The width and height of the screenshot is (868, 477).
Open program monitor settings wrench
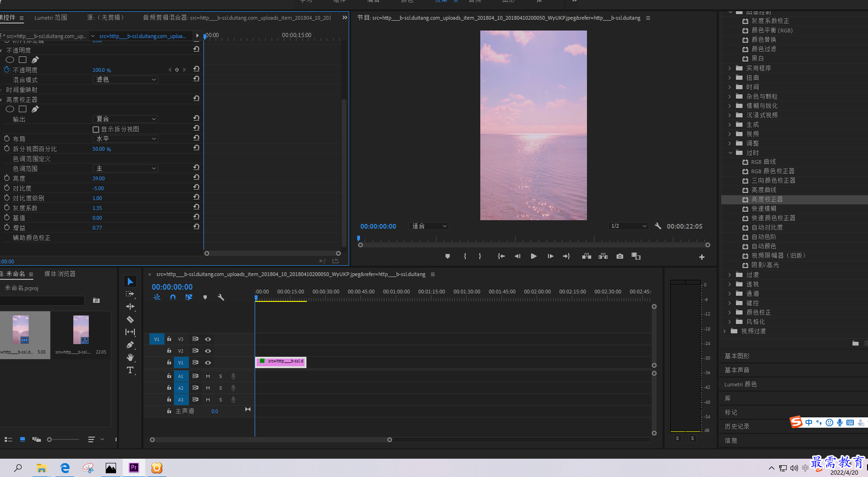click(x=658, y=226)
